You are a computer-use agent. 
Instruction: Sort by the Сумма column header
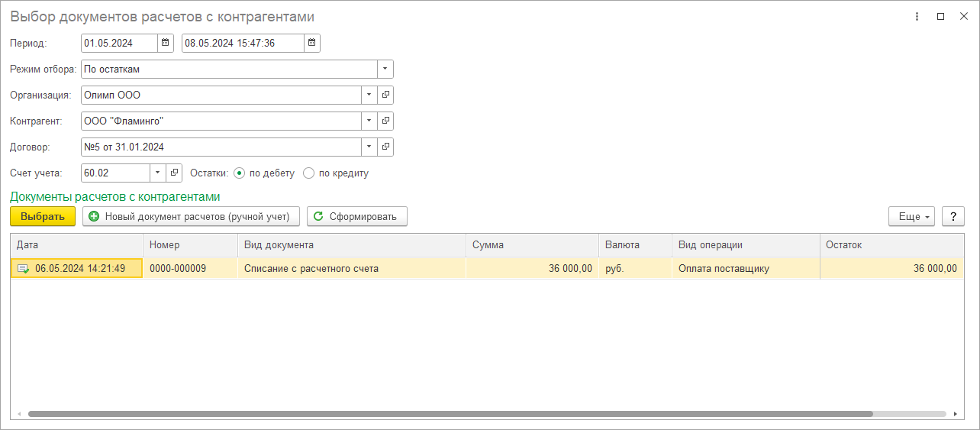(x=532, y=245)
